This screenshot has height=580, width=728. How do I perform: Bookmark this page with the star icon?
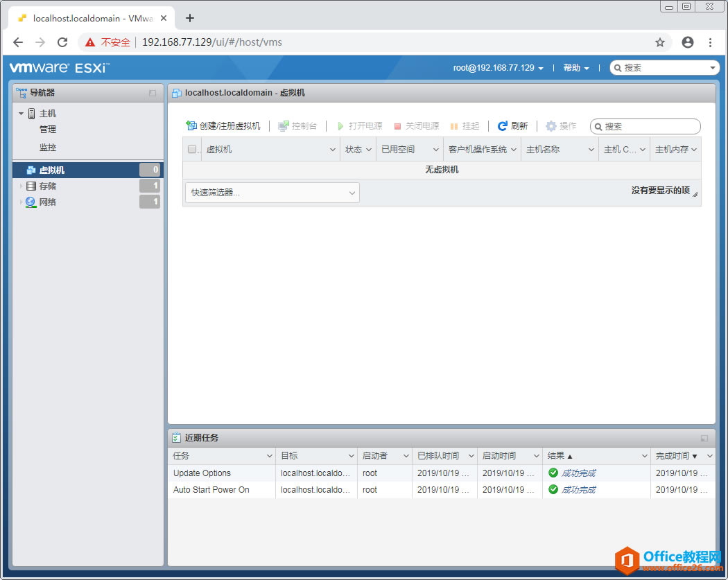tap(660, 42)
